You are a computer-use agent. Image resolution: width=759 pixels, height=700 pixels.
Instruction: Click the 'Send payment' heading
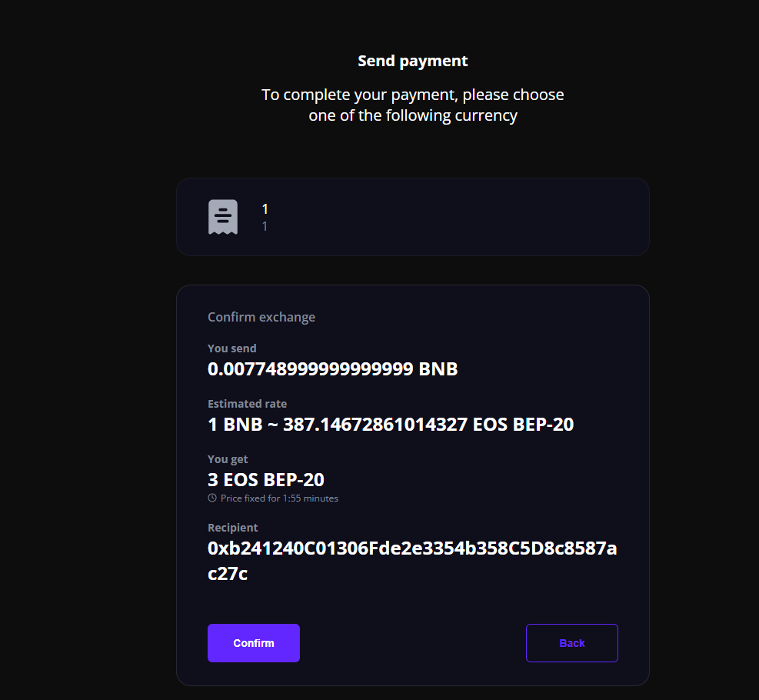pyautogui.click(x=412, y=61)
